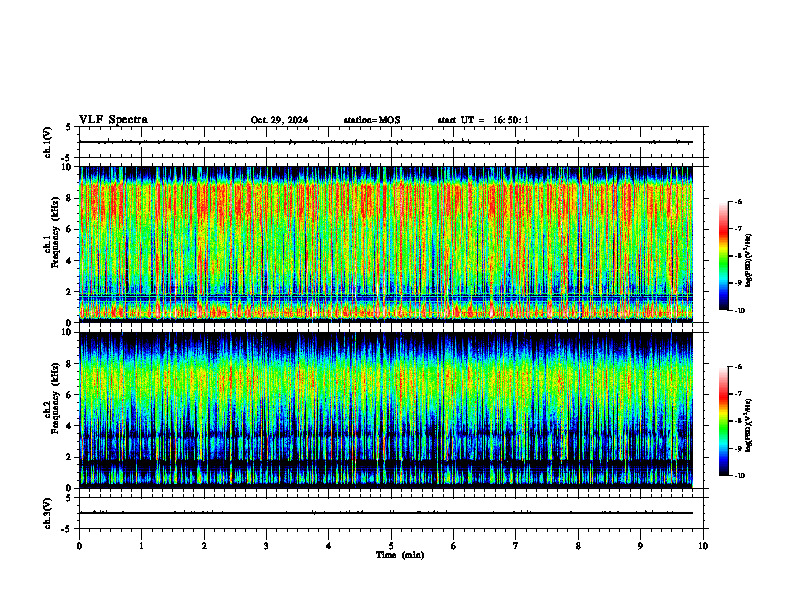Click the "station=MOS" label
Screen dimensions: 792x612
click(x=372, y=120)
